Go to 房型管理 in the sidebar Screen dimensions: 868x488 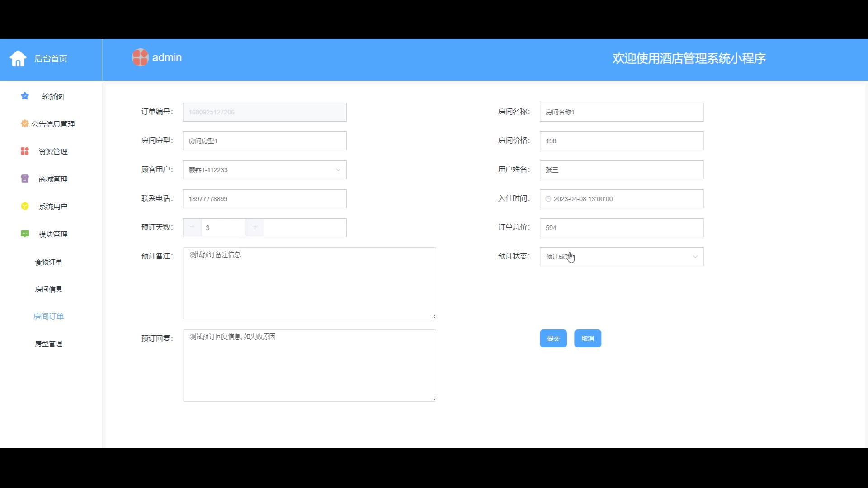pos(49,343)
